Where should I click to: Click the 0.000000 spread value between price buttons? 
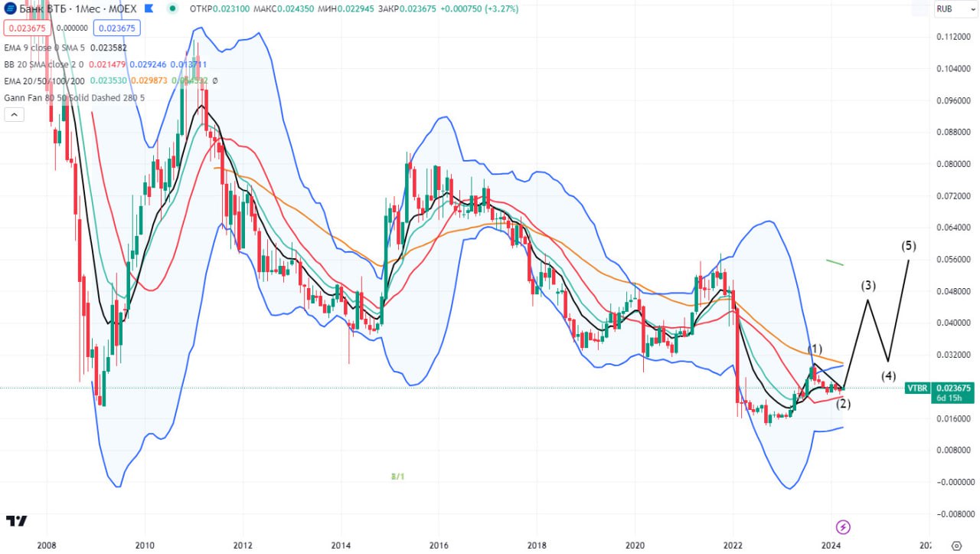tap(72, 28)
